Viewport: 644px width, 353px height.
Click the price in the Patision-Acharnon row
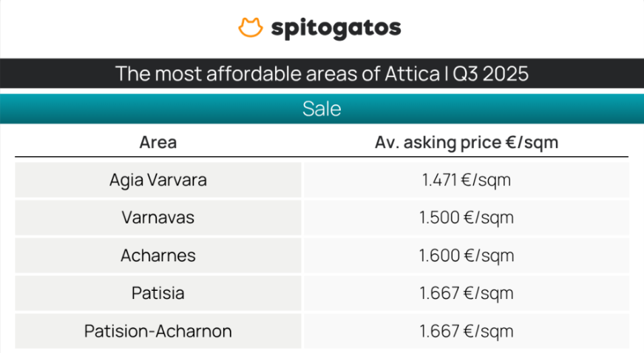pyautogui.click(x=466, y=331)
